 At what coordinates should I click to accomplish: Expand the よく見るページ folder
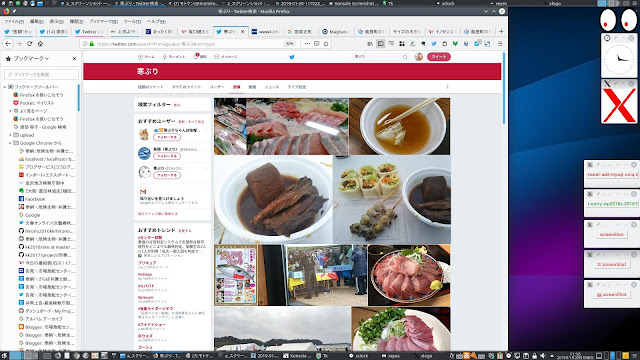(x=10, y=111)
